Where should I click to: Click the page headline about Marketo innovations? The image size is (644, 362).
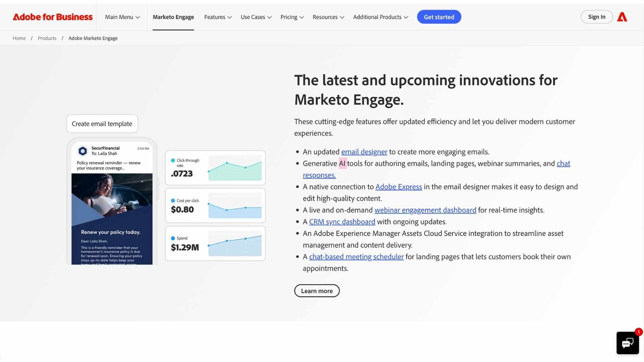point(426,90)
